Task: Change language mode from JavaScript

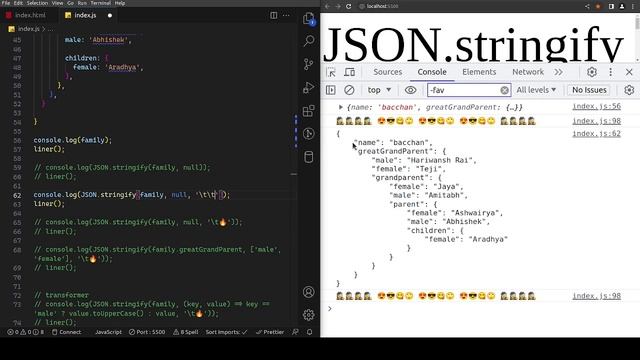Action: pos(108,332)
